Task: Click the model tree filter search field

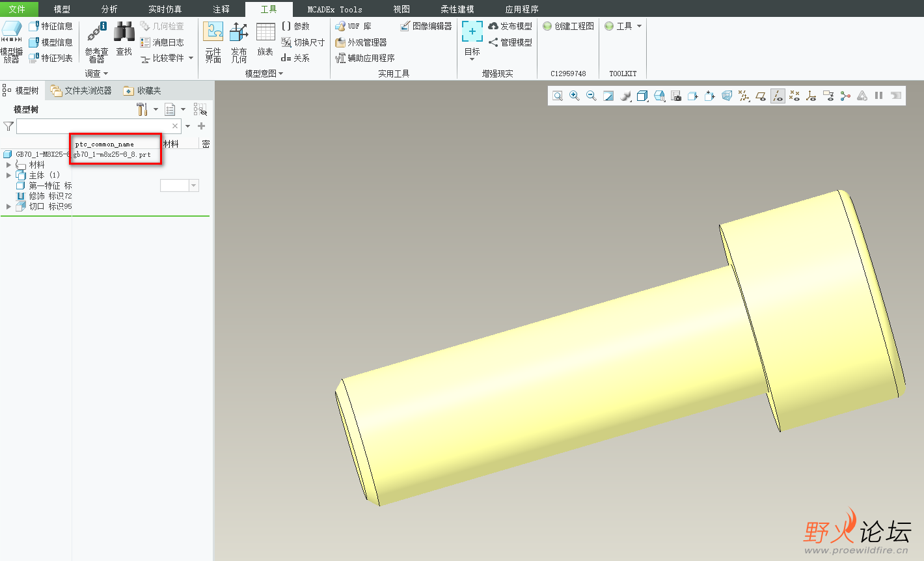Action: point(94,126)
